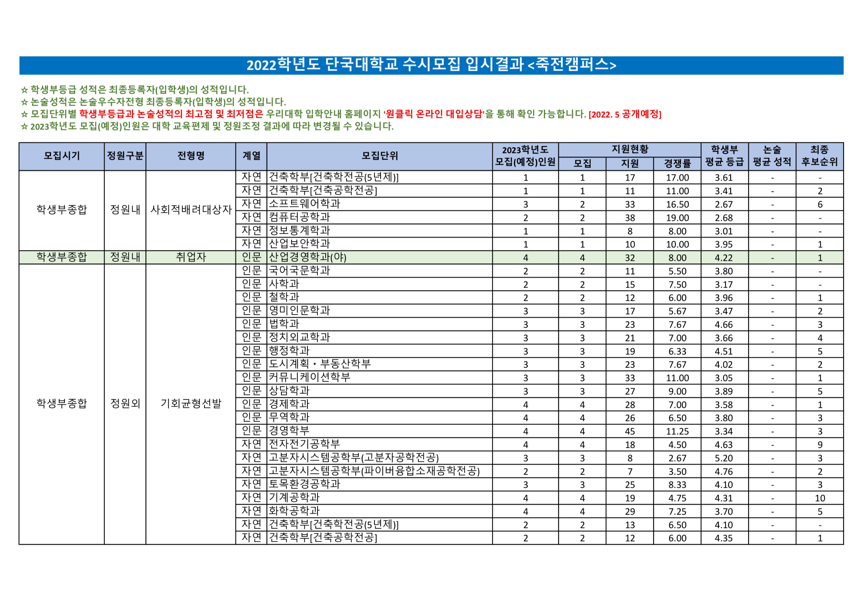The image size is (868, 598).
Task: Click the 컴퓨터공학과 row cell
Action: [x=299, y=217]
